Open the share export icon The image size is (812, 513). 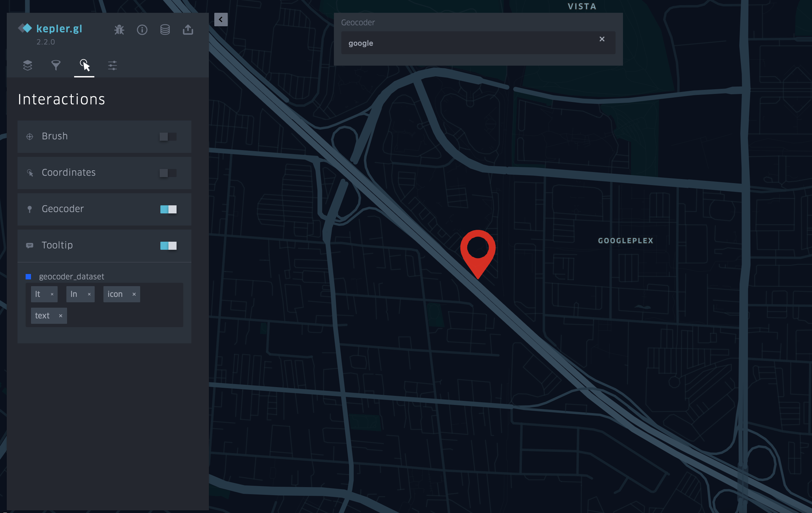click(188, 30)
